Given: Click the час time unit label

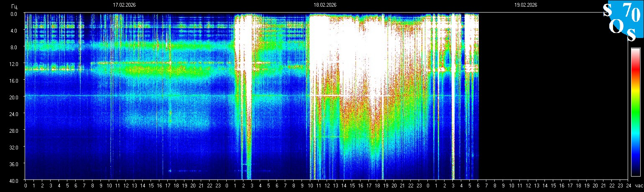Looking at the screenshot, I should click(x=639, y=186).
